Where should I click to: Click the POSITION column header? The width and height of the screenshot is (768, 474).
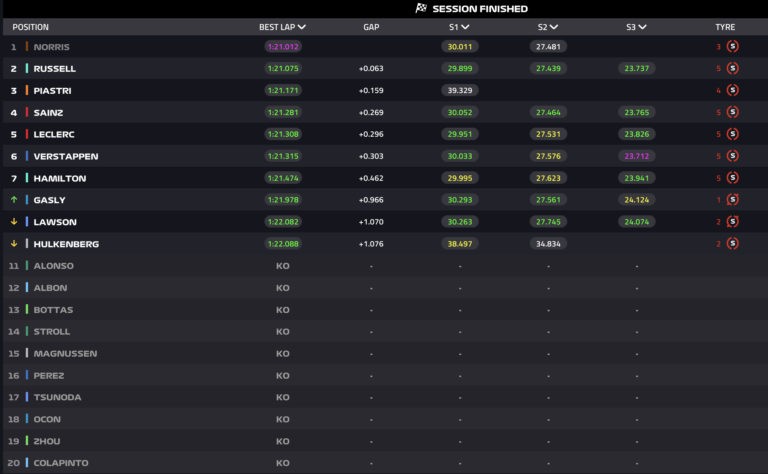pyautogui.click(x=30, y=27)
